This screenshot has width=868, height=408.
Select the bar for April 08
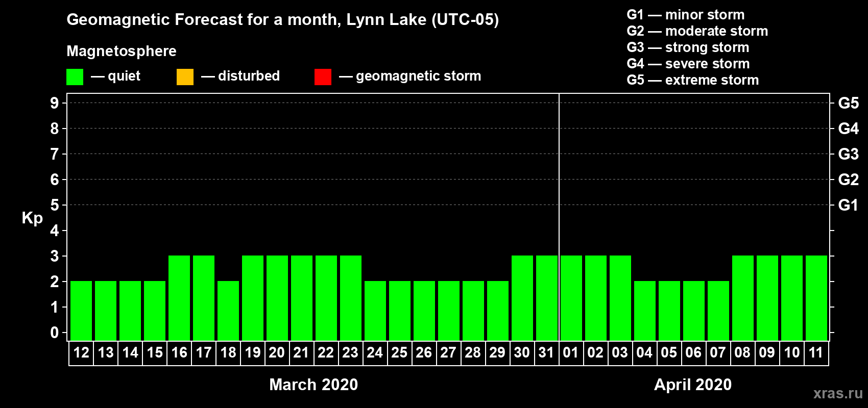tap(743, 298)
